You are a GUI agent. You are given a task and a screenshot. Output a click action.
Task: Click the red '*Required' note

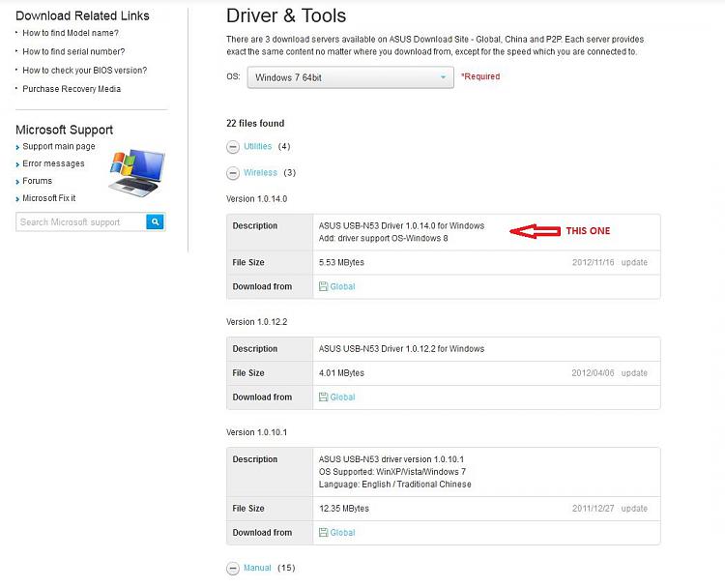[x=480, y=76]
